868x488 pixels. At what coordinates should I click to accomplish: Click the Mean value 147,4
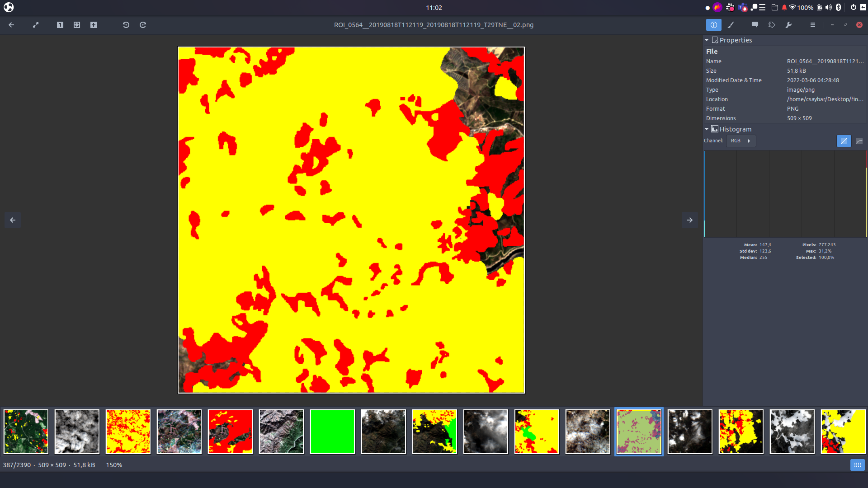coord(765,245)
